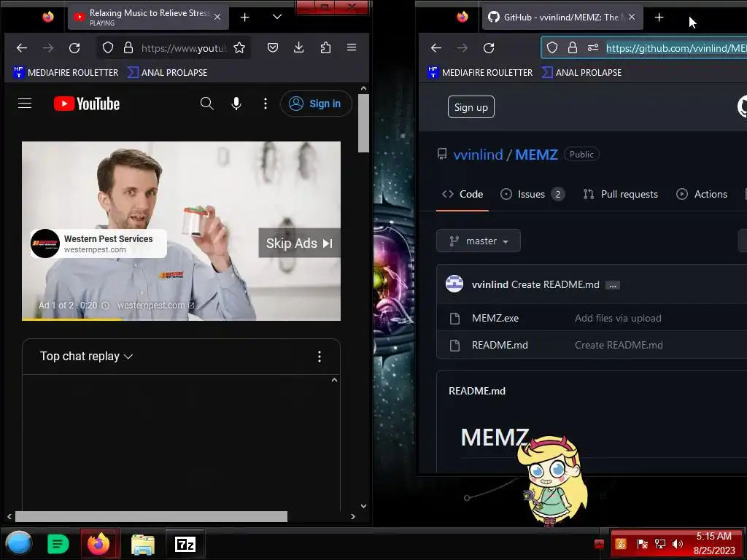The width and height of the screenshot is (747, 560).
Task: Open the Start orb
Action: pyautogui.click(x=18, y=543)
